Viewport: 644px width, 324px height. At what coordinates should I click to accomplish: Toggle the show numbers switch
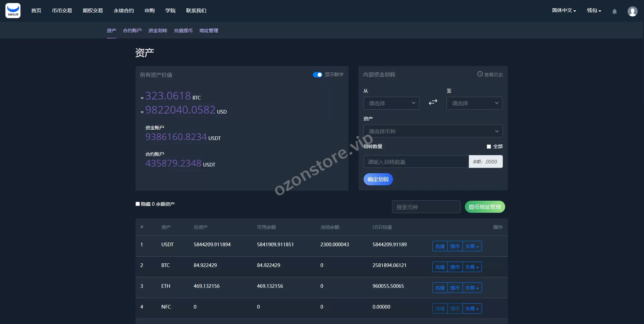pyautogui.click(x=317, y=75)
